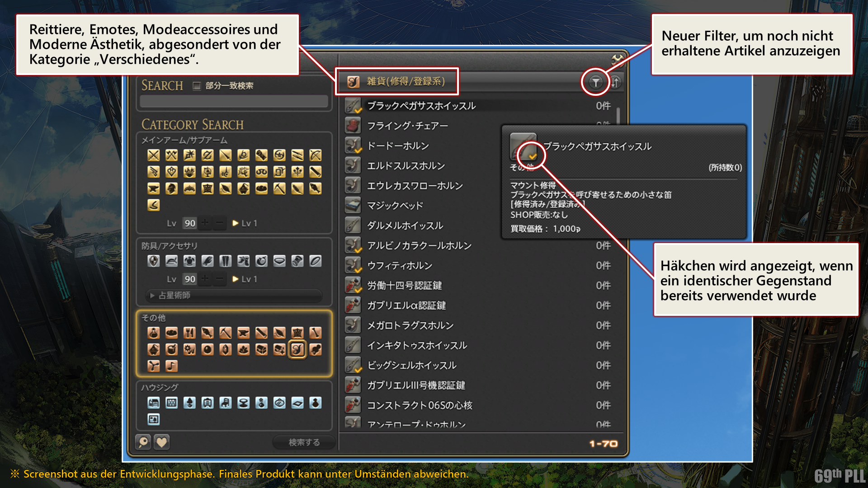Image resolution: width=868 pixels, height=488 pixels.
Task: Click the filter funnel icon for unobtained items
Action: (595, 82)
